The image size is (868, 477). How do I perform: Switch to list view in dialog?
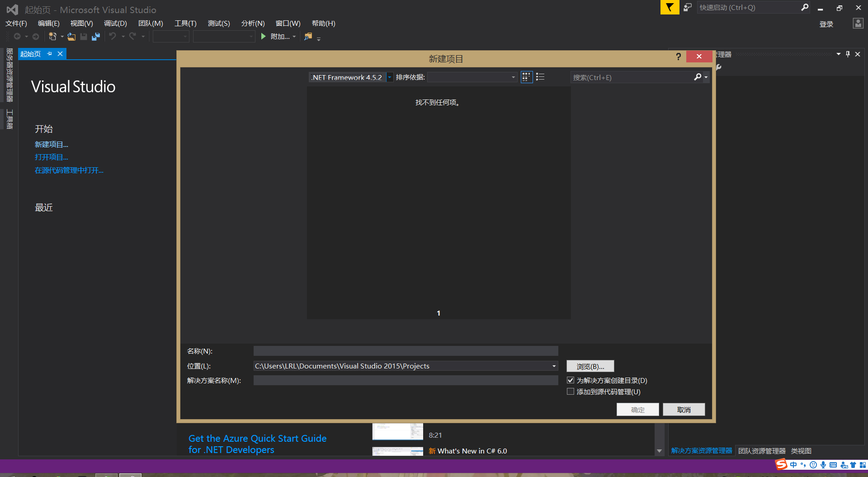click(540, 77)
